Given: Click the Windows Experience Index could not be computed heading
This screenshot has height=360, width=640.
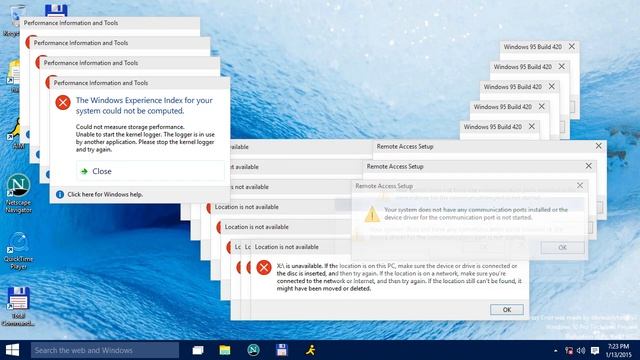Looking at the screenshot, I should (x=144, y=106).
